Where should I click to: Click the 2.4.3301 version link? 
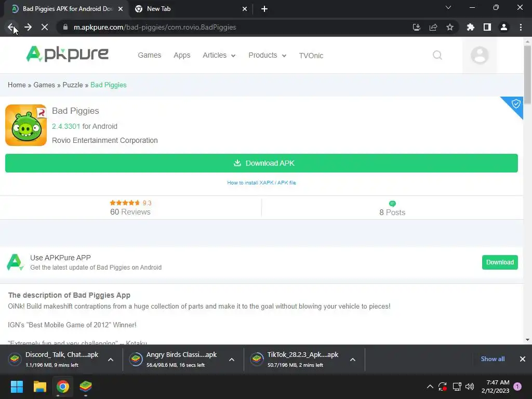66,126
